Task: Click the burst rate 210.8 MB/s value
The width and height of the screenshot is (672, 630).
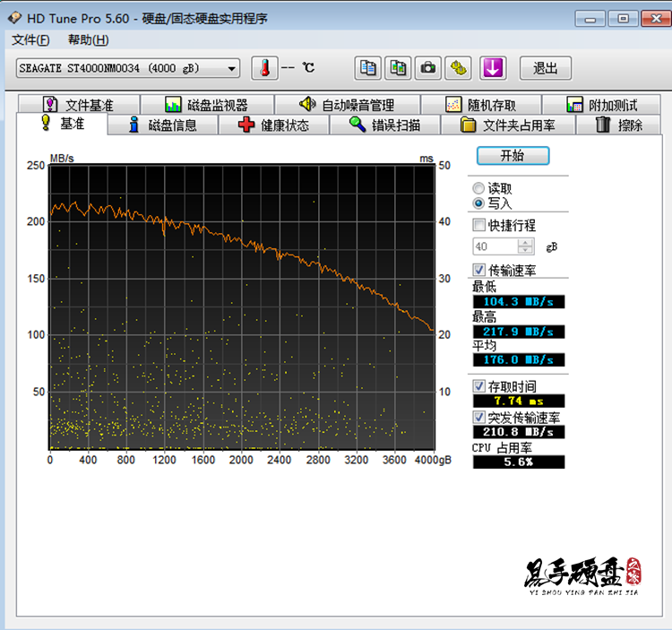Action: coord(519,432)
